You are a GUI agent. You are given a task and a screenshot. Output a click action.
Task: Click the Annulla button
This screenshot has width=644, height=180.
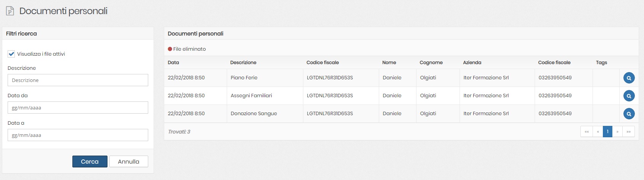coord(128,162)
